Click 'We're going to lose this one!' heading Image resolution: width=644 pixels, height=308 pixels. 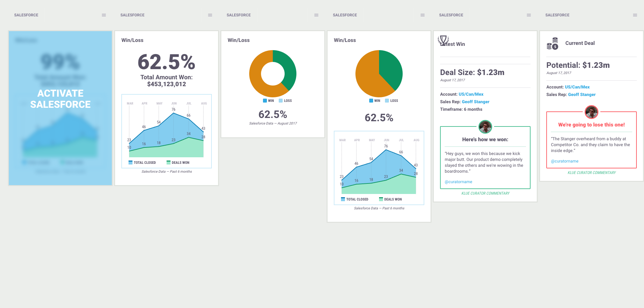(x=592, y=125)
